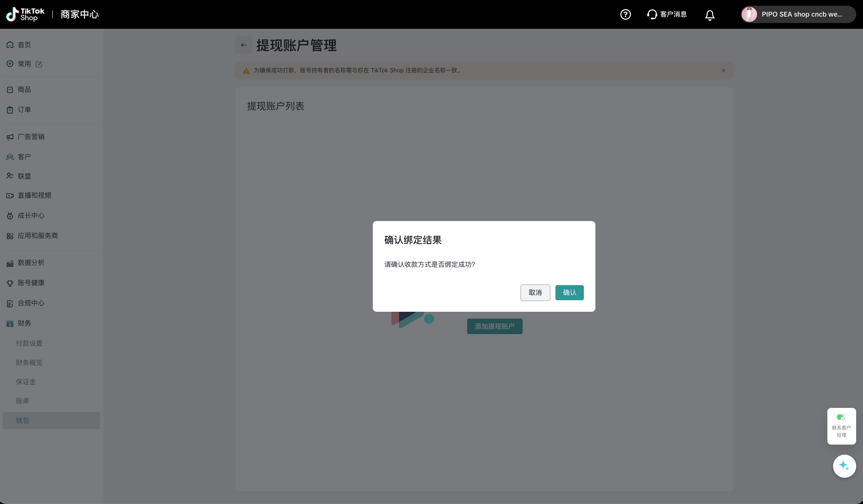Go to Payment Settings submenu item

coord(29,343)
